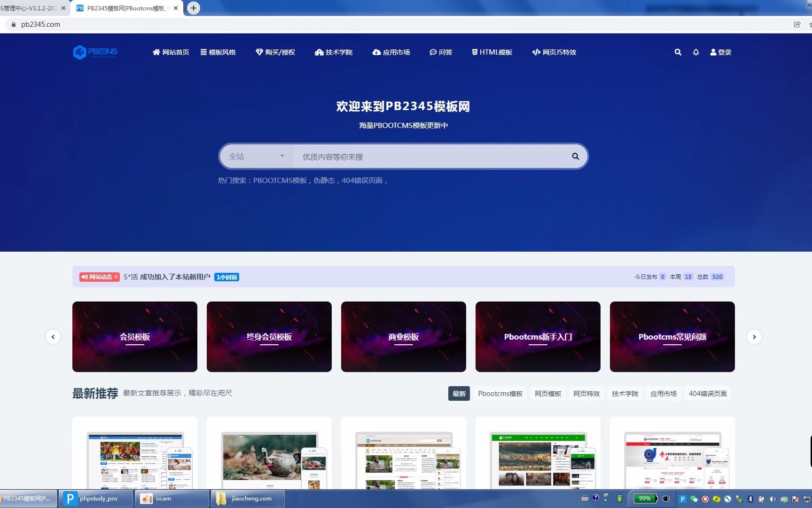Select the 最新 filter toggle
This screenshot has height=508, width=812.
[x=459, y=393]
